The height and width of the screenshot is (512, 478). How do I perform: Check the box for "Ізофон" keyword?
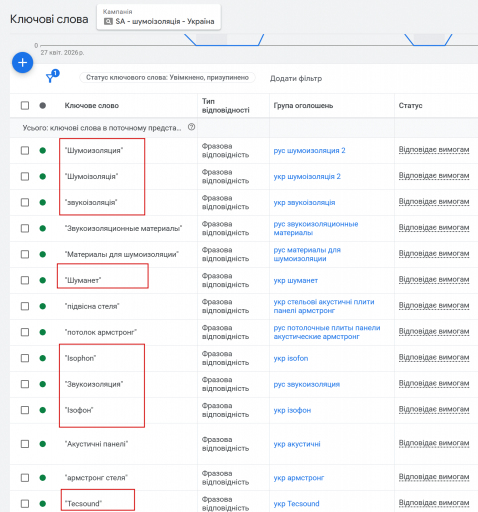(25, 410)
